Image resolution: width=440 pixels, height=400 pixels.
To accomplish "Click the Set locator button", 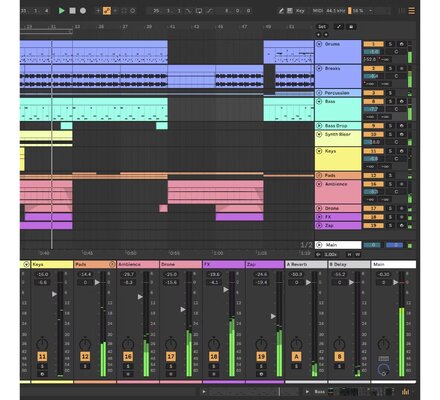I will coord(322,27).
